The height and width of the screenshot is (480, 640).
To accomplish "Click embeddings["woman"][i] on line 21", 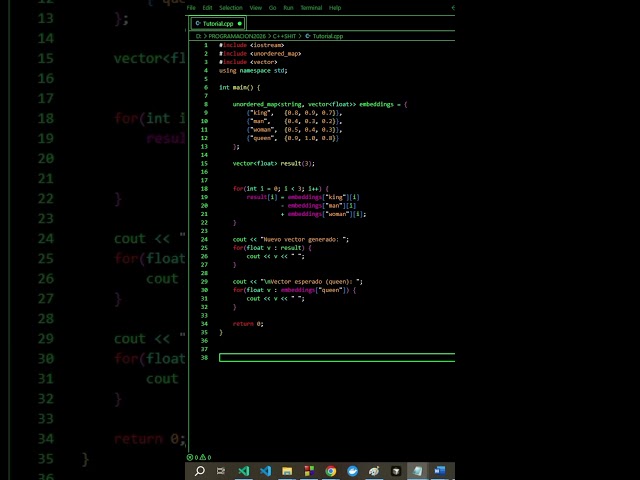I will [325, 214].
